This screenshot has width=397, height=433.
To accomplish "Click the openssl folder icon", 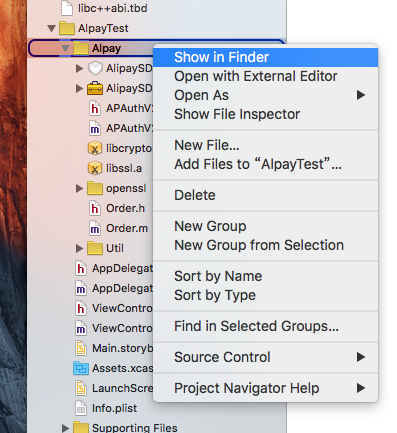I will click(95, 188).
